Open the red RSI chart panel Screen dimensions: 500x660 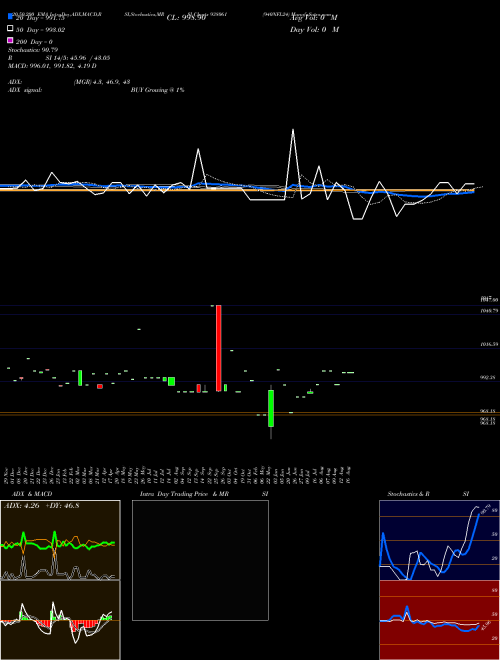[439, 620]
